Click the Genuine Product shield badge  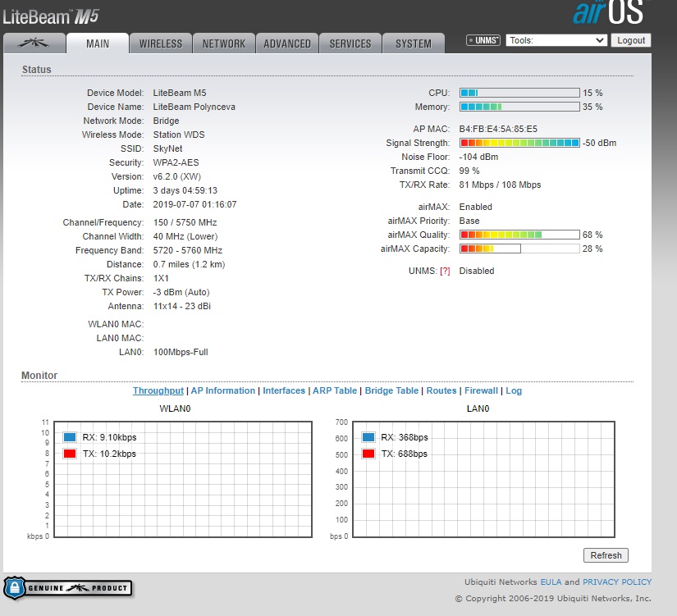tap(68, 588)
